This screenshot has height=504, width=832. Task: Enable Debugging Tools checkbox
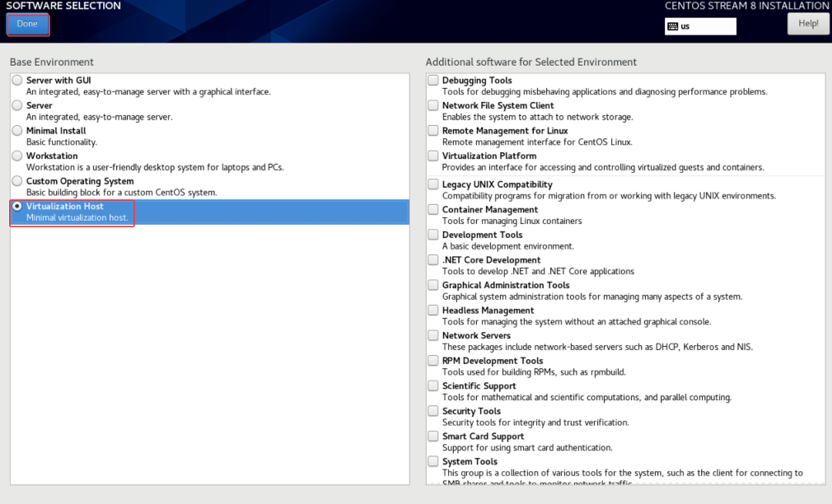(433, 80)
